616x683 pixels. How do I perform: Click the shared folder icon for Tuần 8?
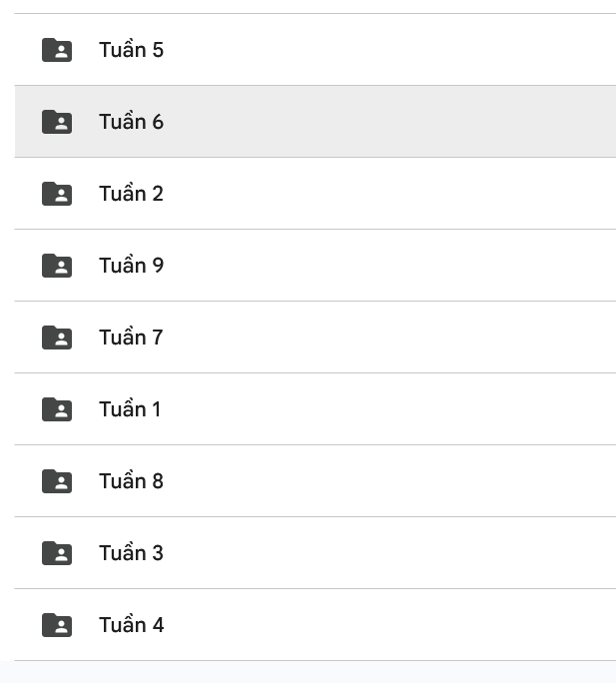coord(57,481)
